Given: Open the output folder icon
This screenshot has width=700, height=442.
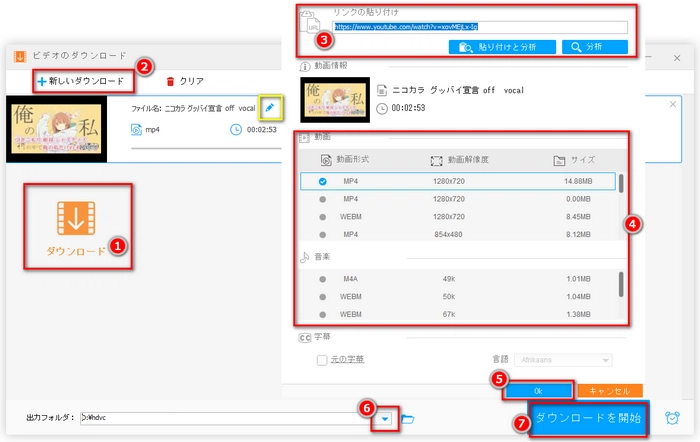Looking at the screenshot, I should tap(408, 419).
